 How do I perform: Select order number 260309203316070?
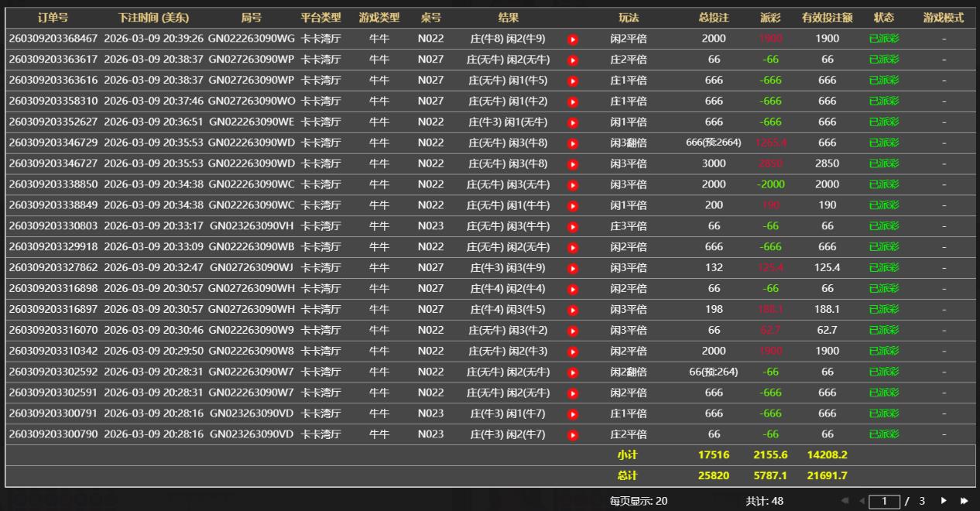[x=53, y=331]
